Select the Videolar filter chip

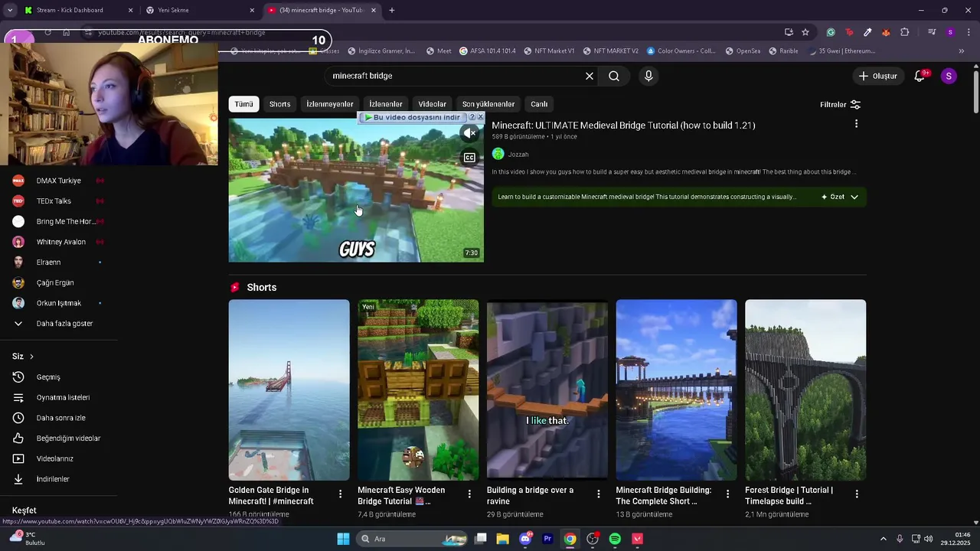[432, 104]
